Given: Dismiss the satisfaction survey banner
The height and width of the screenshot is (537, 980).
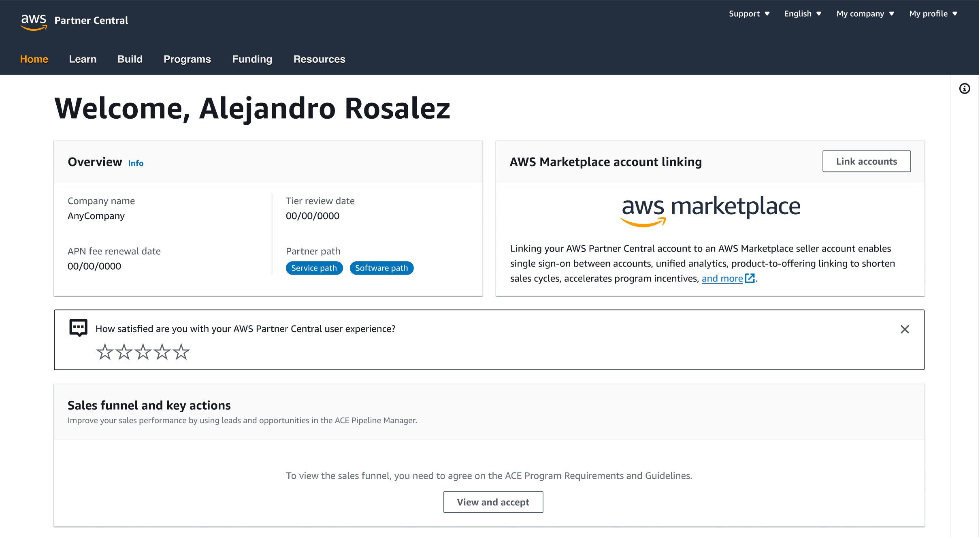Looking at the screenshot, I should tap(904, 329).
